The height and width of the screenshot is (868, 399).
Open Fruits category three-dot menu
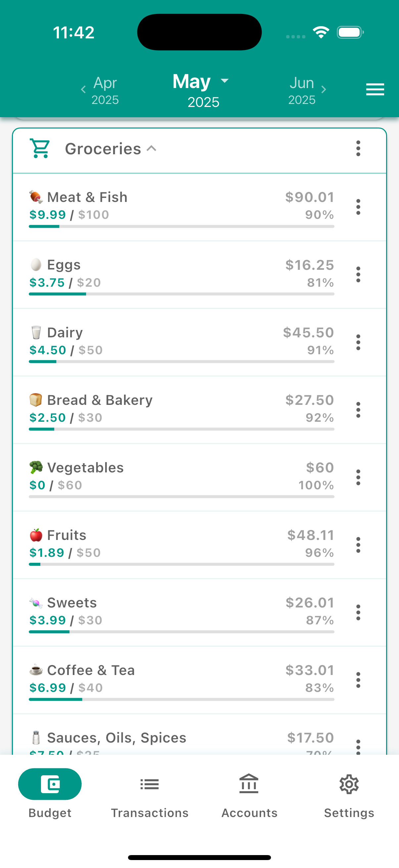(358, 545)
